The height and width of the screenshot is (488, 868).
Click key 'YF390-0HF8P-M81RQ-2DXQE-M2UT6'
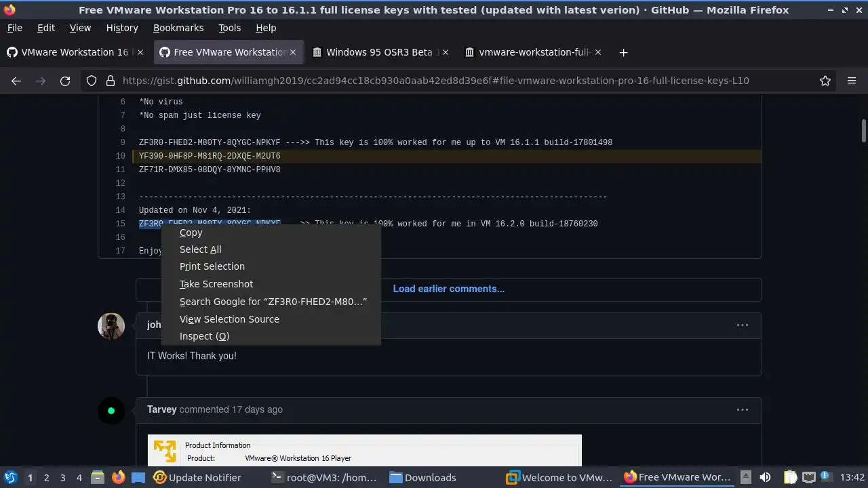(x=210, y=156)
